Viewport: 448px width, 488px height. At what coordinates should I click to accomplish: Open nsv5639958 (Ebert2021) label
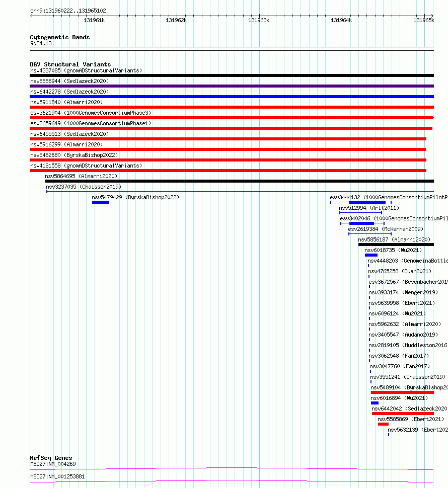[402, 303]
